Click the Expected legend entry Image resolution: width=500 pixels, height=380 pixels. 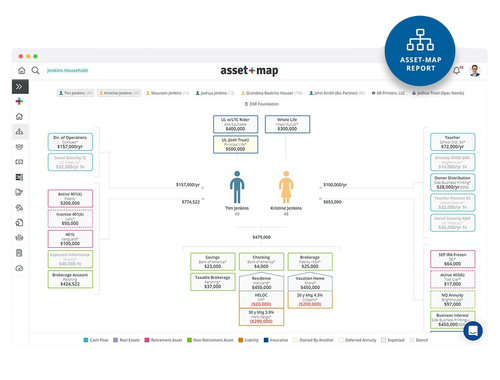393,340
